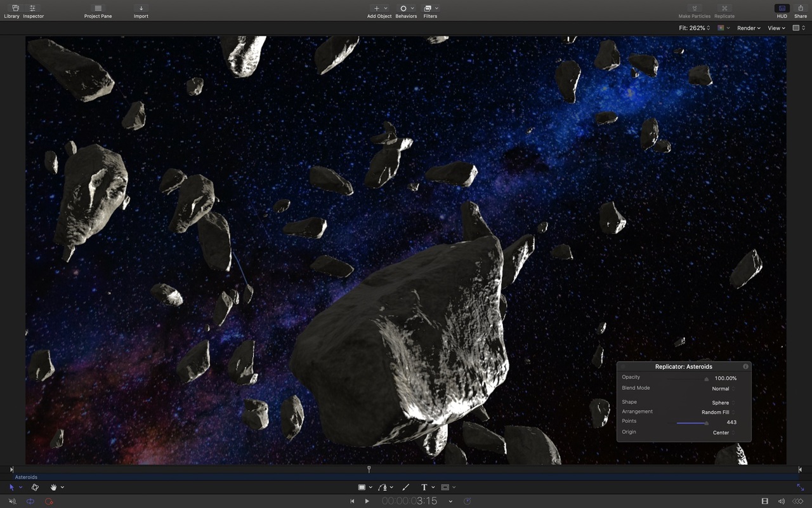Adjust the Points slider in the Replicator HUD
Screen dimensions: 812x508
pyautogui.click(x=706, y=422)
